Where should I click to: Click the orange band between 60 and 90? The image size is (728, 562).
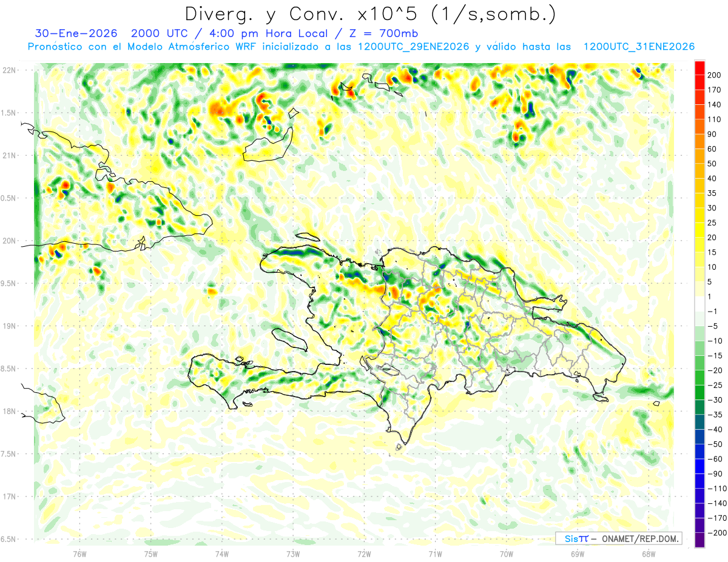[x=699, y=142]
